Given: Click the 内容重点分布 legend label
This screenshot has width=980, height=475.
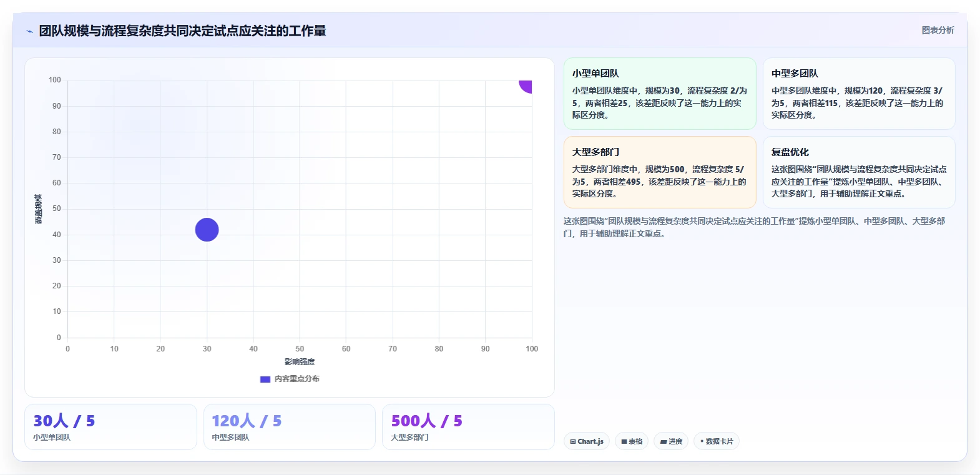Looking at the screenshot, I should [x=297, y=379].
